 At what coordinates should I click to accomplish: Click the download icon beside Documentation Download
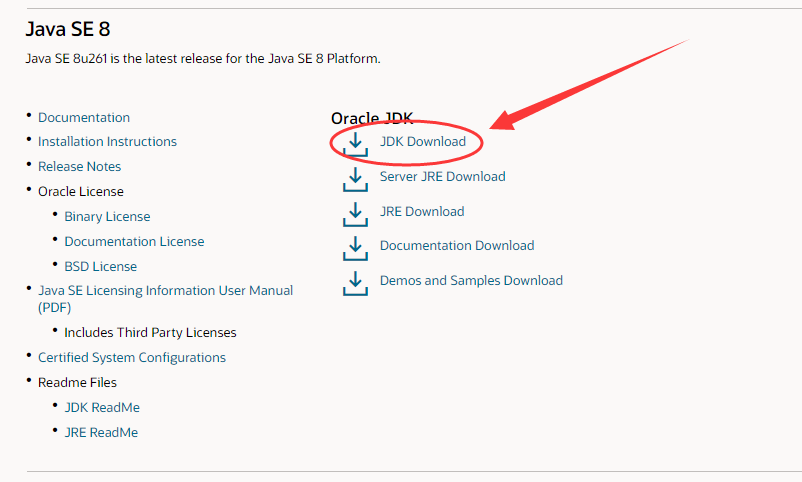[355, 249]
